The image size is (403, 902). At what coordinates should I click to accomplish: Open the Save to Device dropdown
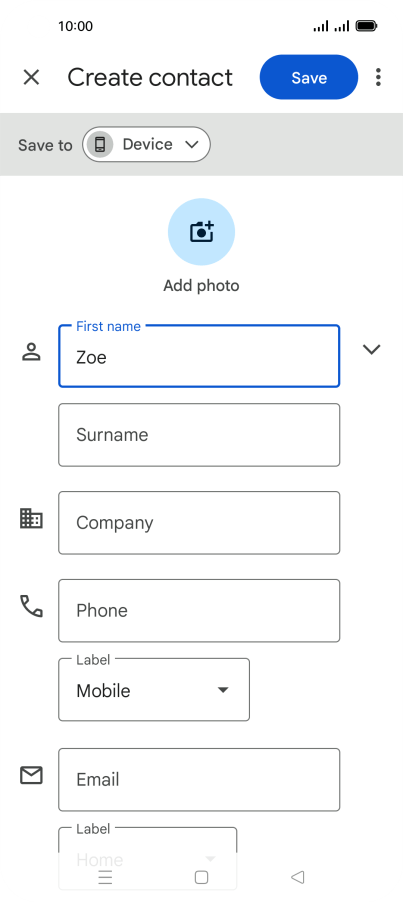click(147, 144)
